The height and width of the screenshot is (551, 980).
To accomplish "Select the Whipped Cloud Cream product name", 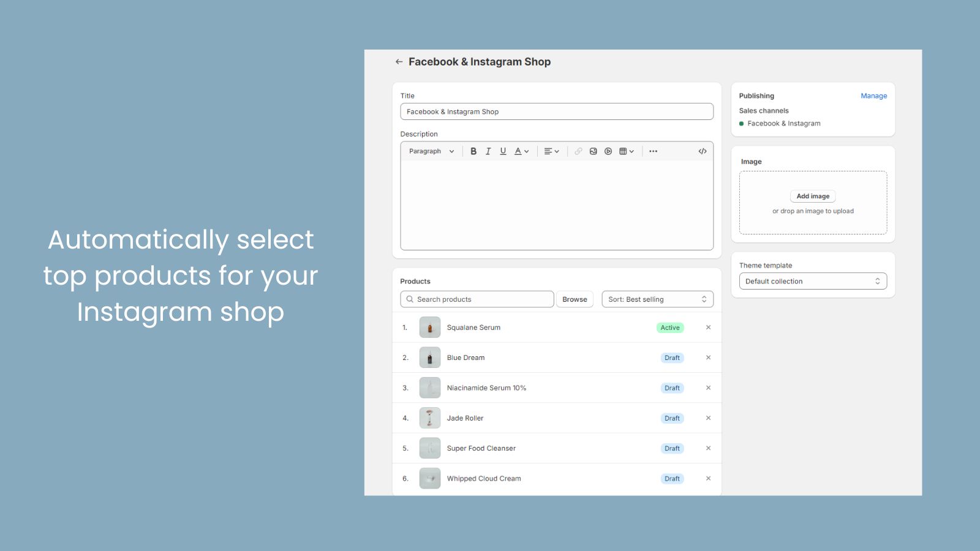I will pos(484,478).
